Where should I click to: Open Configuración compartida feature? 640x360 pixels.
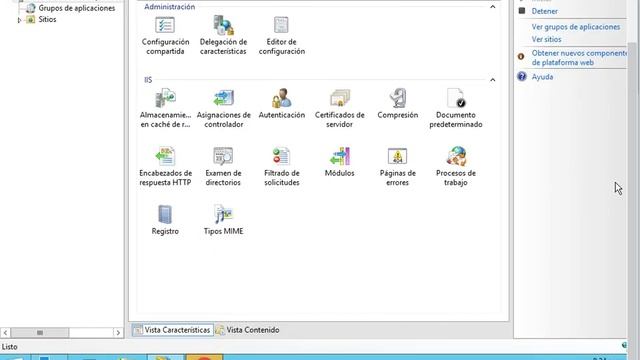pyautogui.click(x=165, y=36)
